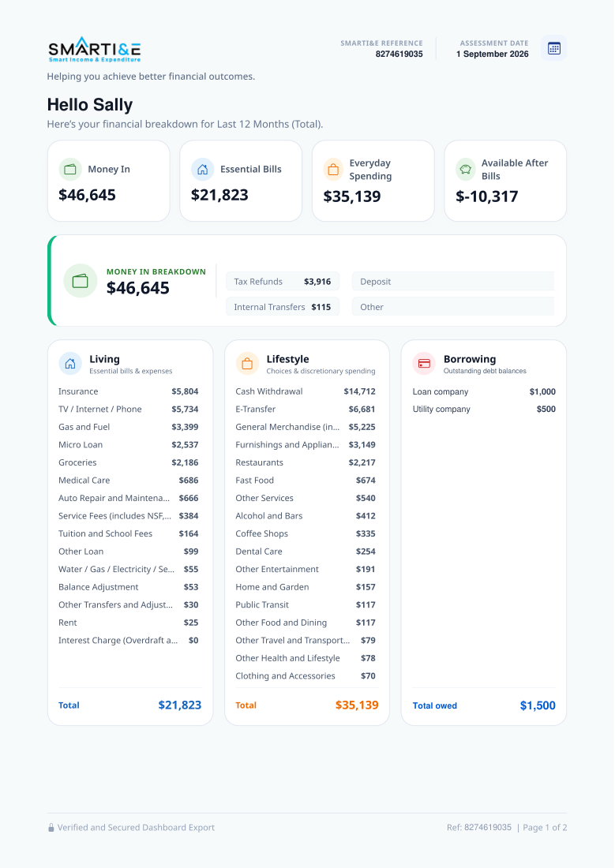The width and height of the screenshot is (615, 868).
Task: Click Verified and Secured Dashboard Export text
Action: [136, 828]
